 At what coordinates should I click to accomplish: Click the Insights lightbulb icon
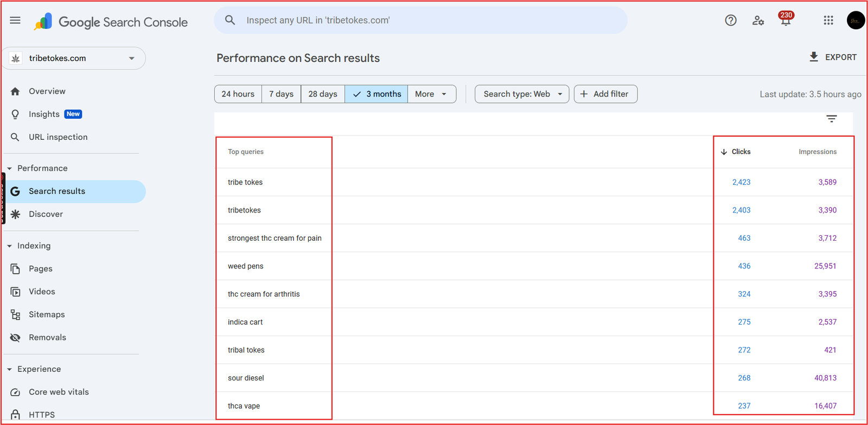[x=15, y=114]
